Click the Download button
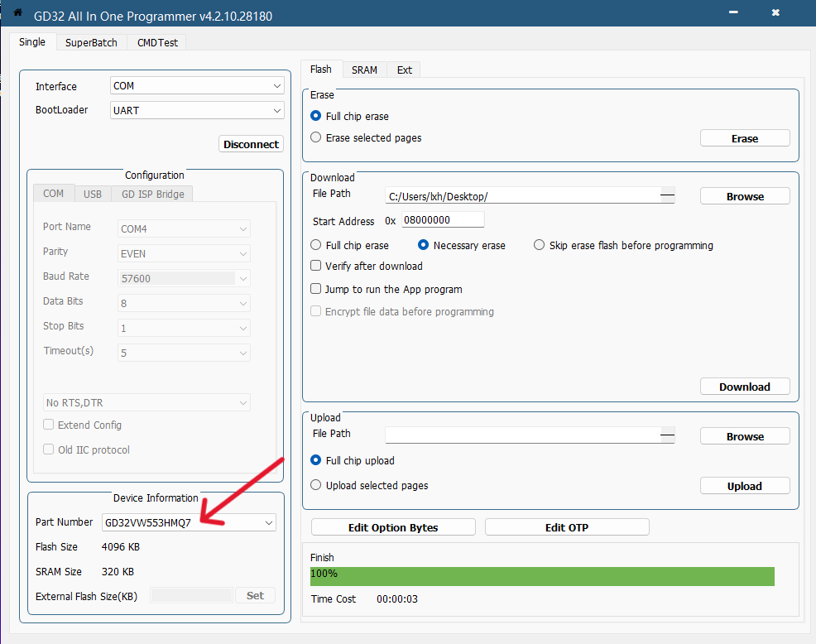The image size is (816, 644). coord(744,387)
